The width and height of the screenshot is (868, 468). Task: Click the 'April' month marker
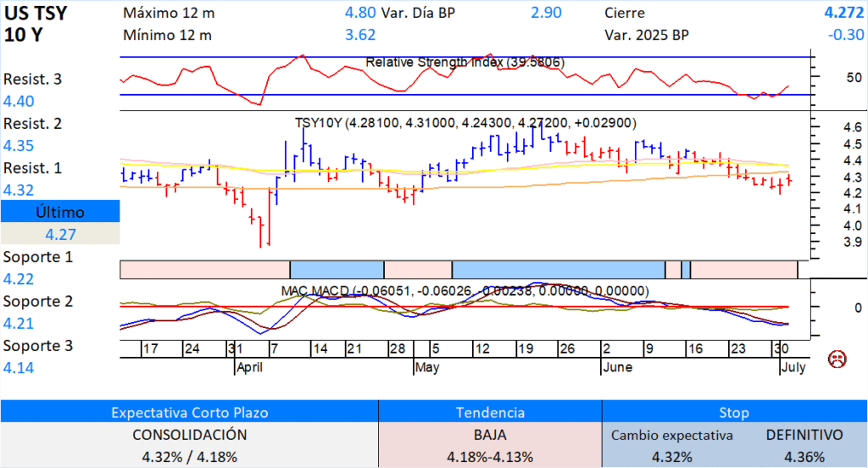(x=250, y=367)
